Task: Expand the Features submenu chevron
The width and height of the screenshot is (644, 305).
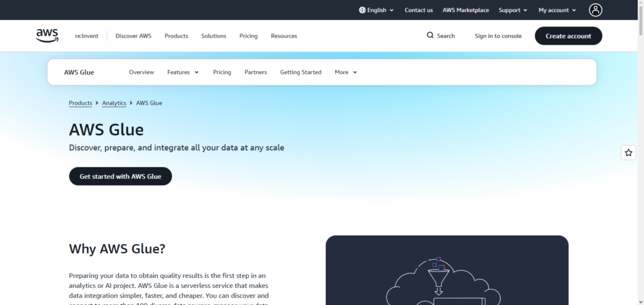Action: 196,72
